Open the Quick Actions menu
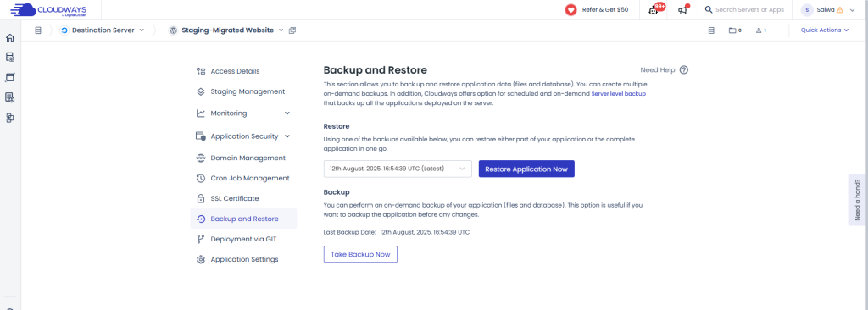868x310 pixels. (824, 30)
